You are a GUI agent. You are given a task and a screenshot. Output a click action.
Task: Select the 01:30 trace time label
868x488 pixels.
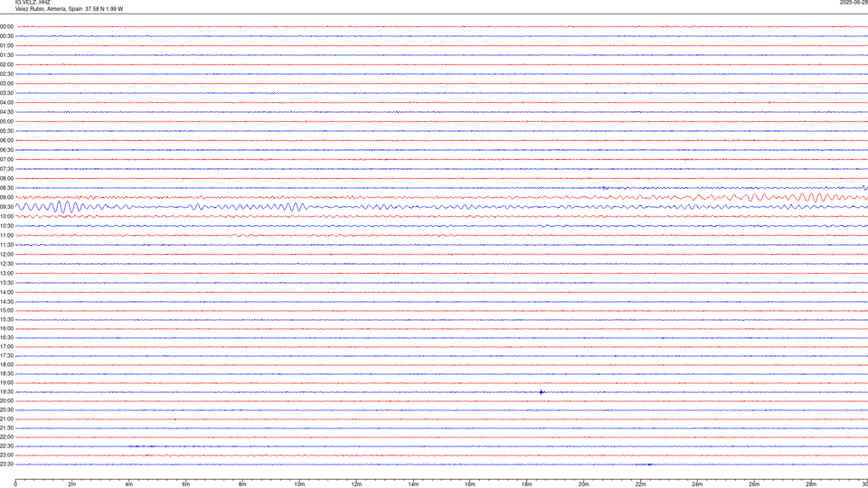tap(6, 55)
